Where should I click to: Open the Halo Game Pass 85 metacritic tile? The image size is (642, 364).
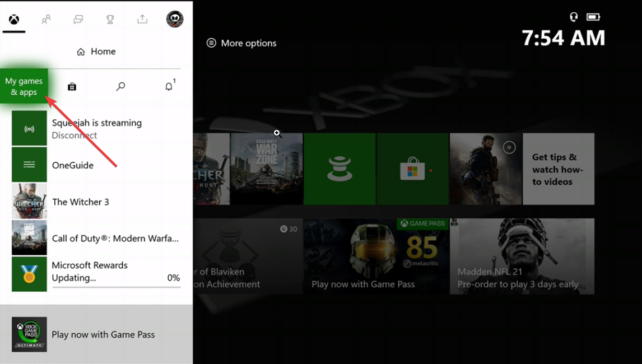[376, 256]
